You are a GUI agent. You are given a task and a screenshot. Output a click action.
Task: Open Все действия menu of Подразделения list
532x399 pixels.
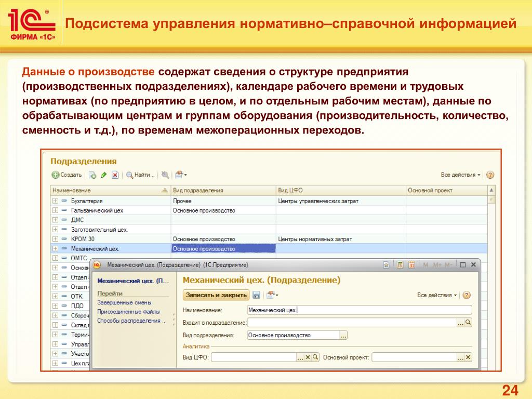click(460, 175)
